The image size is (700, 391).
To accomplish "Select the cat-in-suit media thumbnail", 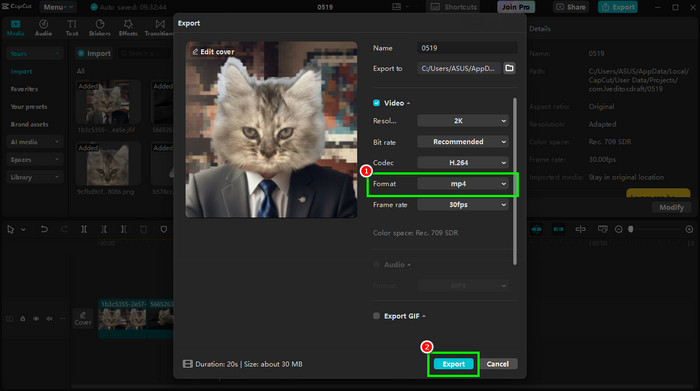I will pos(108,102).
